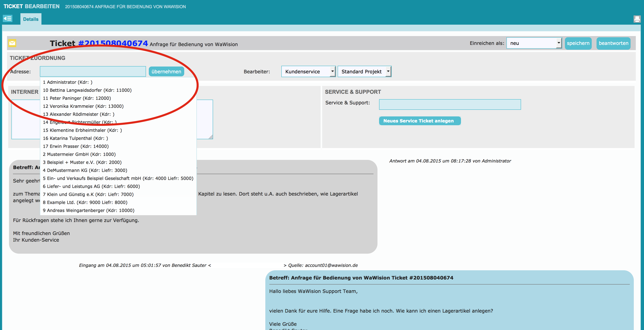Click the übernehmen button
The height and width of the screenshot is (330, 644).
(166, 72)
